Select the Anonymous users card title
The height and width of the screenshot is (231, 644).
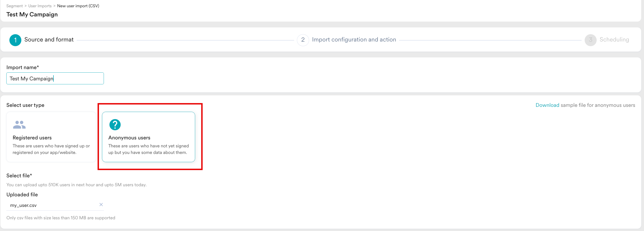[x=129, y=138]
